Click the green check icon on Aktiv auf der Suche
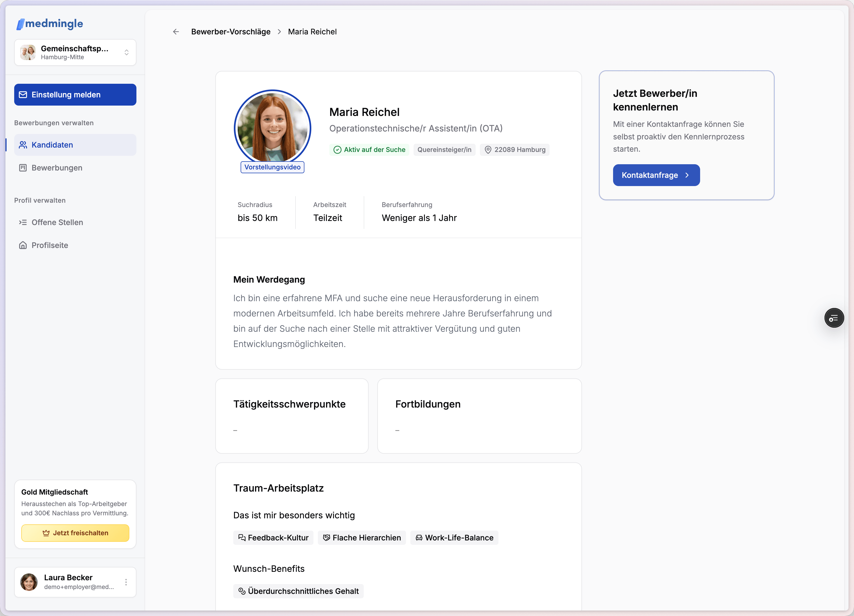The image size is (854, 616). click(338, 150)
